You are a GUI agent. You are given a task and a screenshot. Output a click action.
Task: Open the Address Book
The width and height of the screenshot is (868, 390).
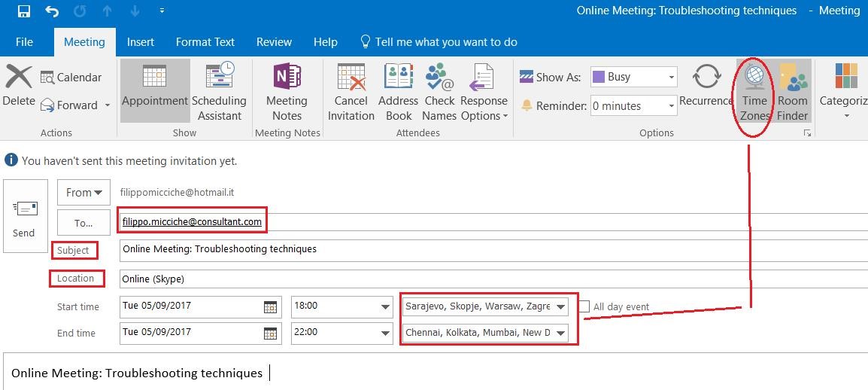coord(398,92)
